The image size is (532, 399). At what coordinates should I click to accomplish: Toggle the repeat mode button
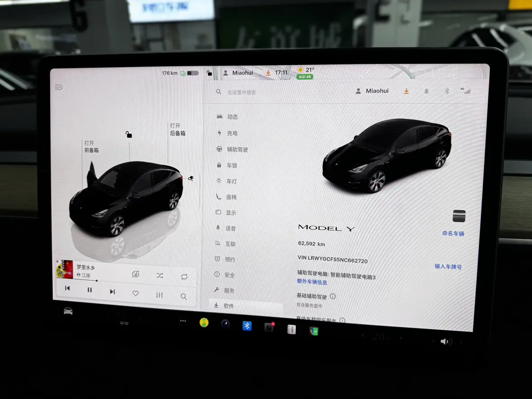184,277
